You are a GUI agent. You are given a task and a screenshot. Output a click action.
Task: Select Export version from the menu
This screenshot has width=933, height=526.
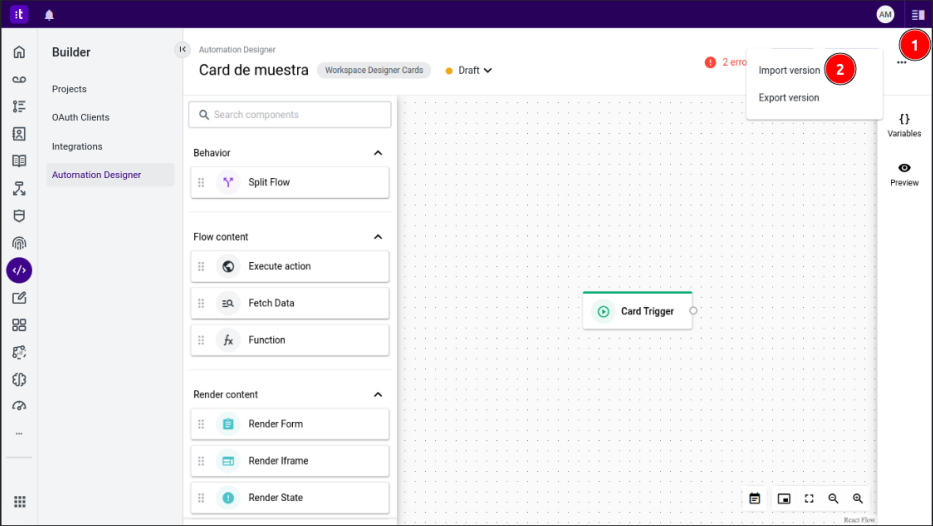coord(789,98)
